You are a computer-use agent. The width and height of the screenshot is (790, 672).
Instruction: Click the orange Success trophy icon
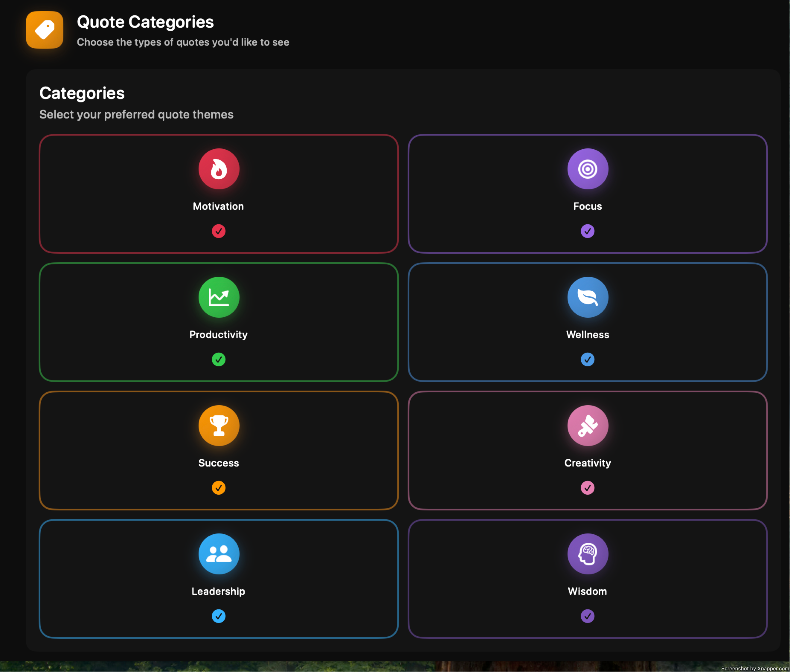coord(219,425)
